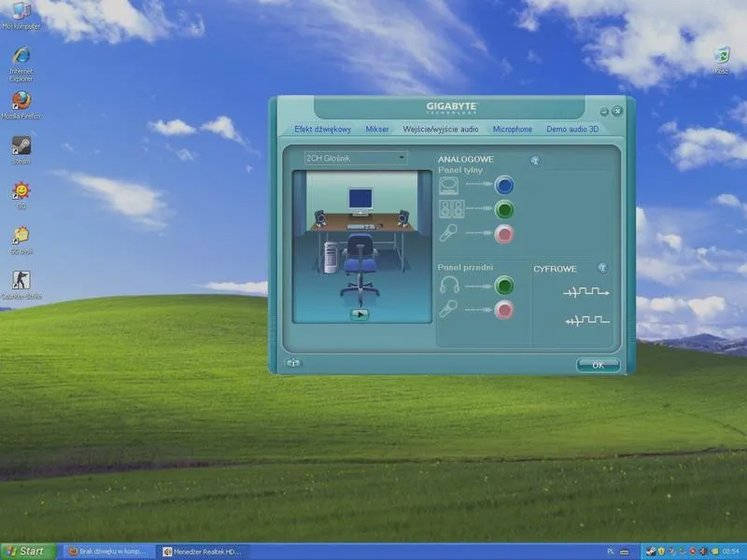Click the digital input waveform icon under CYFROWE
747x560 pixels.
(x=587, y=320)
